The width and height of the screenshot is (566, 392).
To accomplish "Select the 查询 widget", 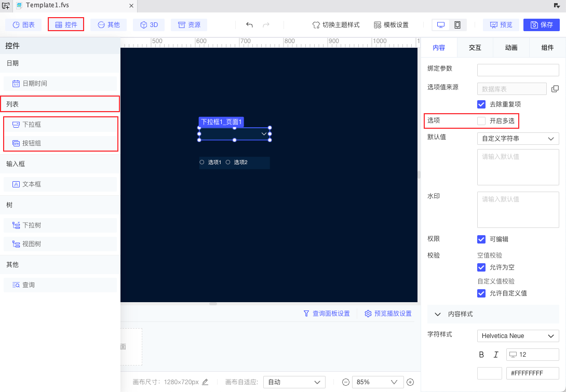I will tap(60, 285).
